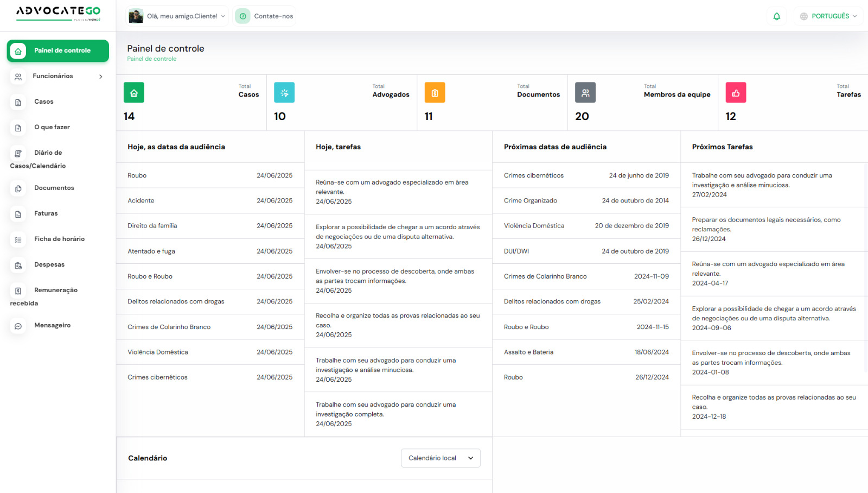
Task: Click the green Casos total home icon
Action: click(x=134, y=93)
